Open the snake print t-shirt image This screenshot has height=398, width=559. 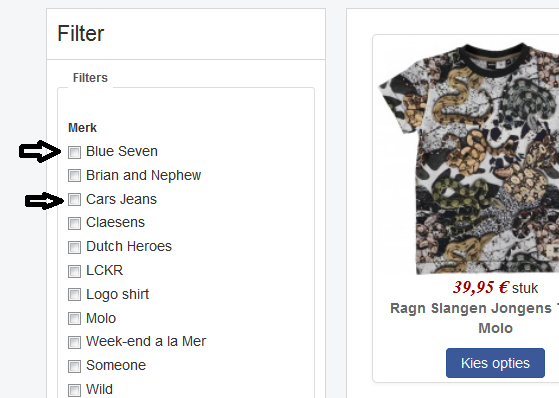coord(469,159)
